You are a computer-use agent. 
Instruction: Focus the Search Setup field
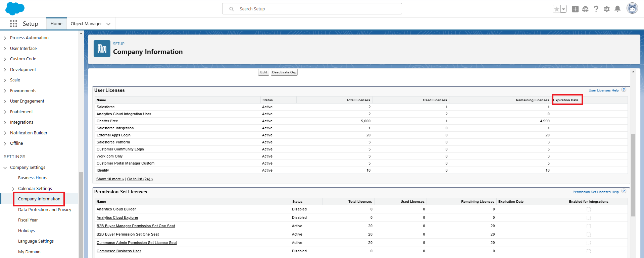tap(312, 9)
